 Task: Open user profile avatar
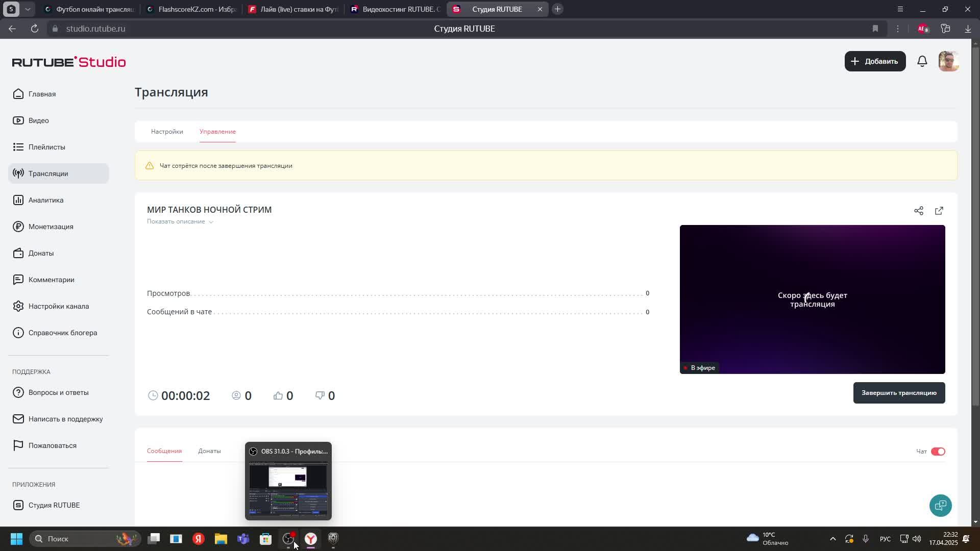pyautogui.click(x=949, y=61)
